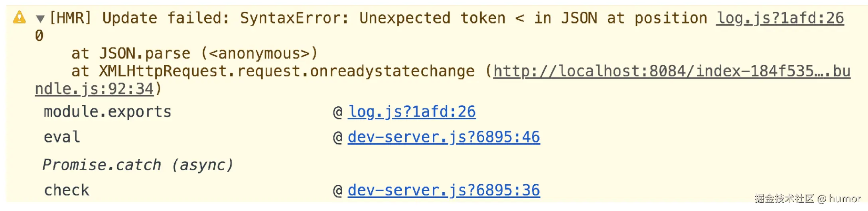The image size is (868, 211).
Task: Open dev-server.js?6895:36 link
Action: (444, 190)
